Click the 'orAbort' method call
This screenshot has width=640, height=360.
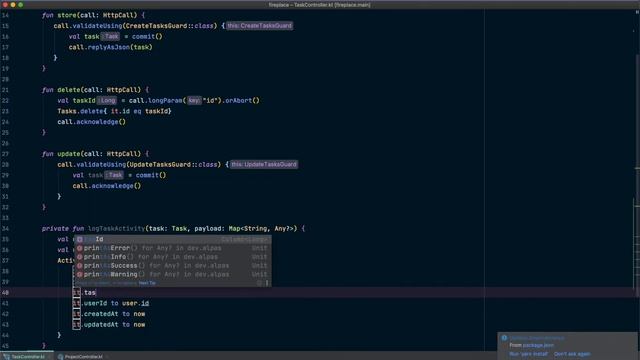pyautogui.click(x=238, y=100)
